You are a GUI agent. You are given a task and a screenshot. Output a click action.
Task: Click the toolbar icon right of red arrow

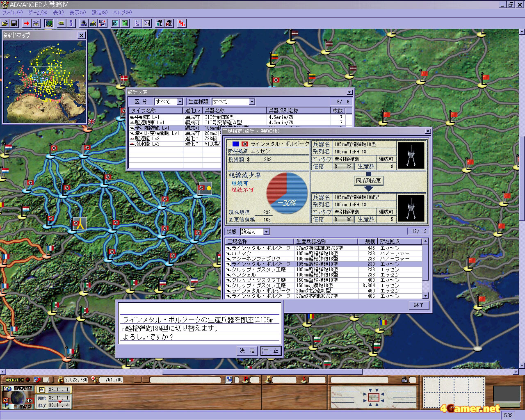pyautogui.click(x=36, y=23)
